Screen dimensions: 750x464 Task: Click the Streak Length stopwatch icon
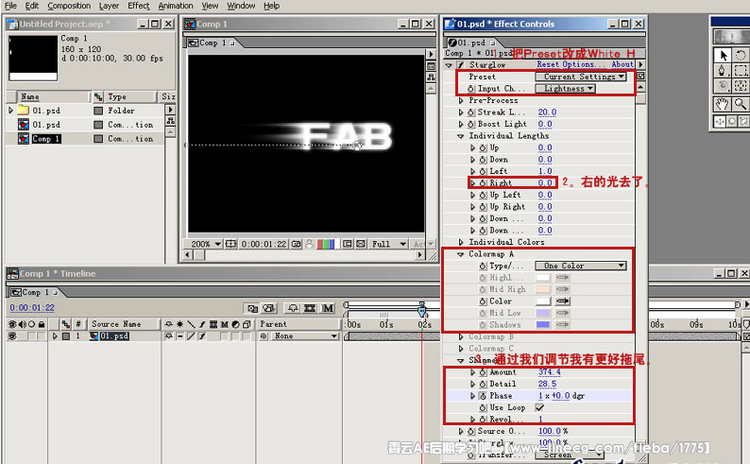[471, 112]
